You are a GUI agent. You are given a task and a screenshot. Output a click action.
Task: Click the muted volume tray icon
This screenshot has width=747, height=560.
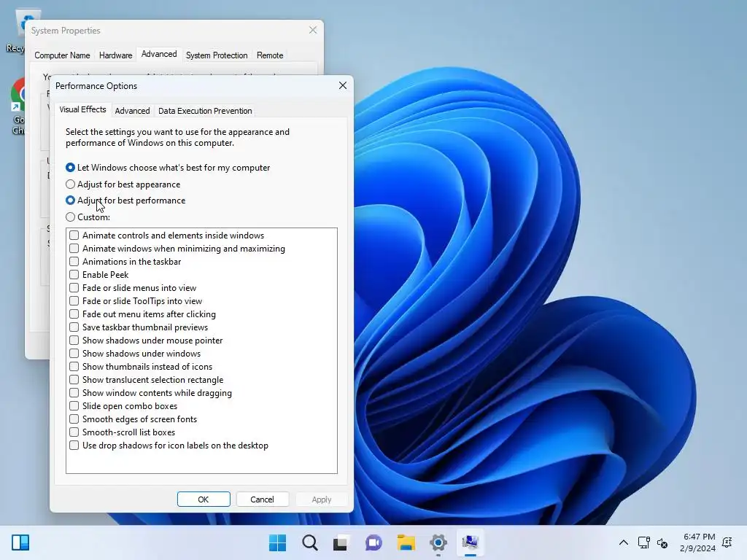[662, 542]
